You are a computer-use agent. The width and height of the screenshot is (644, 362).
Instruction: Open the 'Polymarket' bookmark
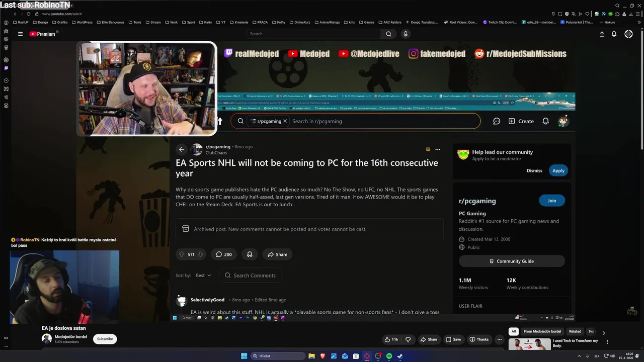tap(577, 22)
